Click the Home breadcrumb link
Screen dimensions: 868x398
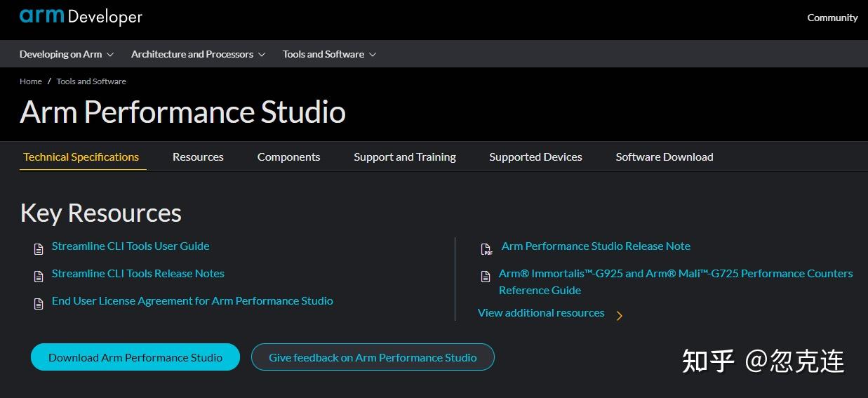coord(31,81)
